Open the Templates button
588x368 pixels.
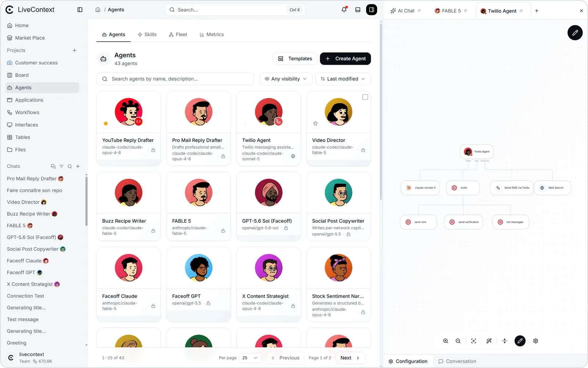click(x=295, y=59)
